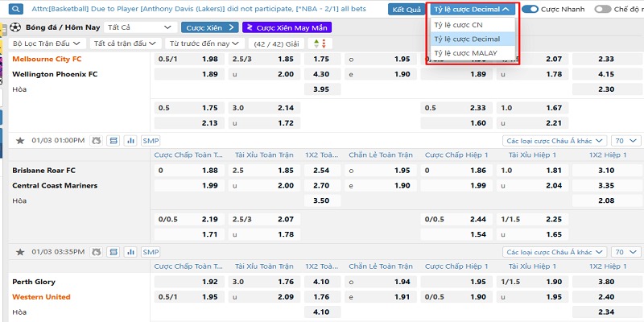Click the Wellington Phoenix FC team name
The image size is (644, 322).
click(x=55, y=74)
